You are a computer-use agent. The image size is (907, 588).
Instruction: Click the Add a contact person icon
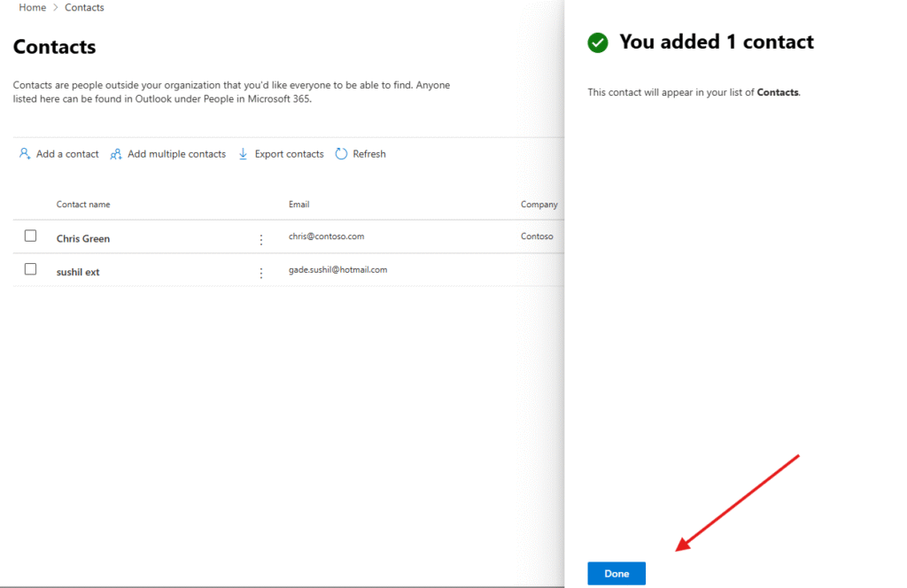click(x=25, y=154)
